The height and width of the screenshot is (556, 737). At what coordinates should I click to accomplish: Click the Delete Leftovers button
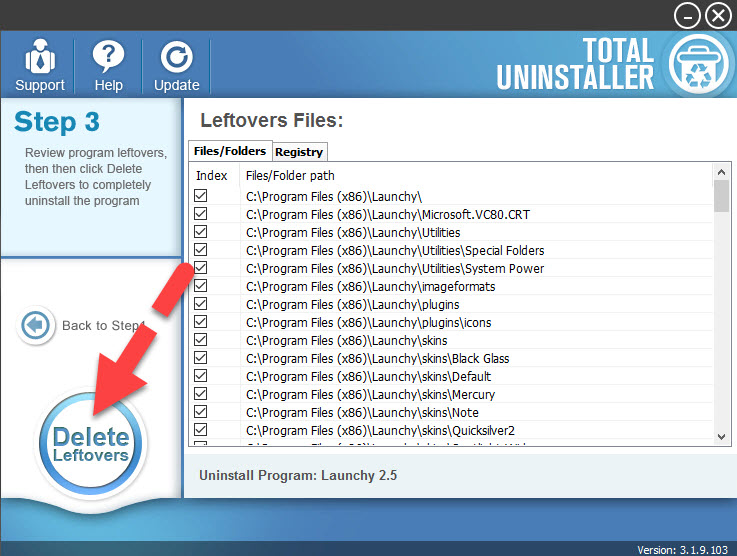coord(91,444)
